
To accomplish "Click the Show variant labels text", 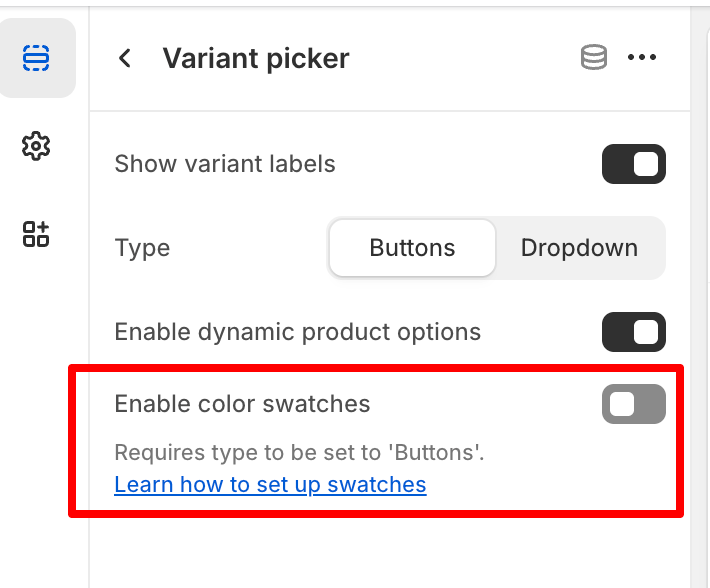I will click(x=225, y=164).
